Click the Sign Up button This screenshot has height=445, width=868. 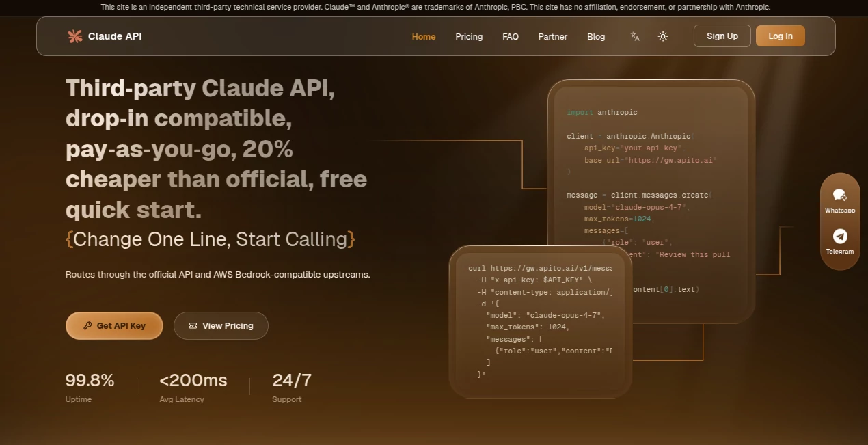coord(722,36)
